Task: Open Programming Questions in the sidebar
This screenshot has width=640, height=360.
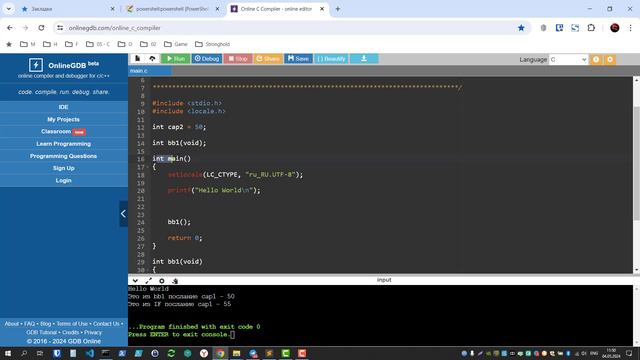Action: [64, 156]
